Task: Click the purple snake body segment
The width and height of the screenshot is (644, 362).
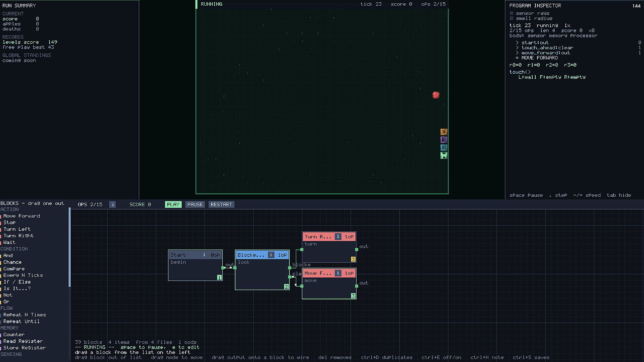Action: (444, 140)
